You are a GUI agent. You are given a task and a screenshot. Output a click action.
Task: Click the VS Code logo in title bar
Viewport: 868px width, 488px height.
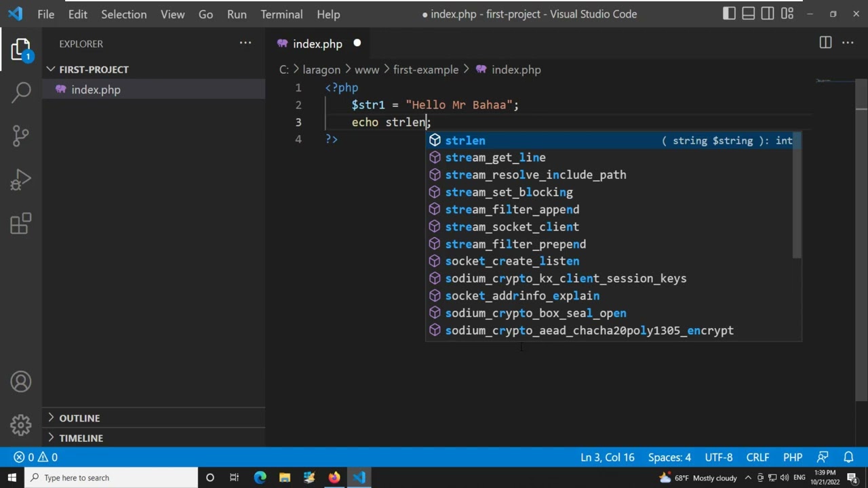click(x=15, y=14)
